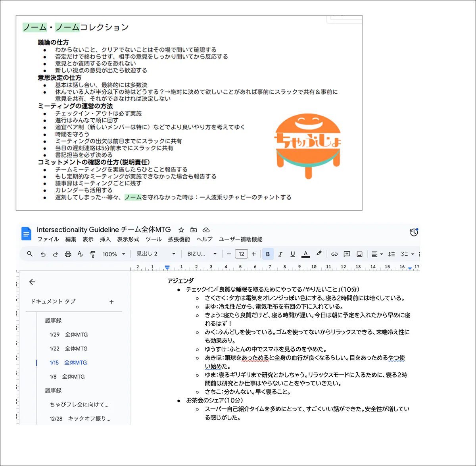
Task: Click the font size field showing 12
Action: point(241,254)
